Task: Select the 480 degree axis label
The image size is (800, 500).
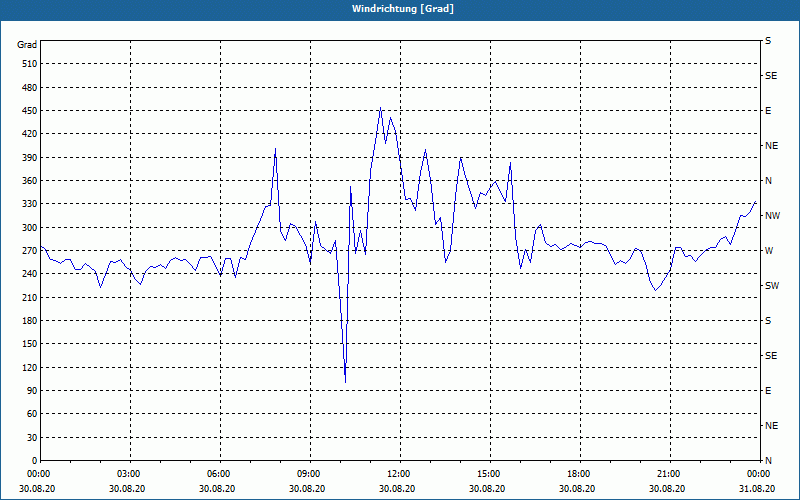Action: coord(29,87)
